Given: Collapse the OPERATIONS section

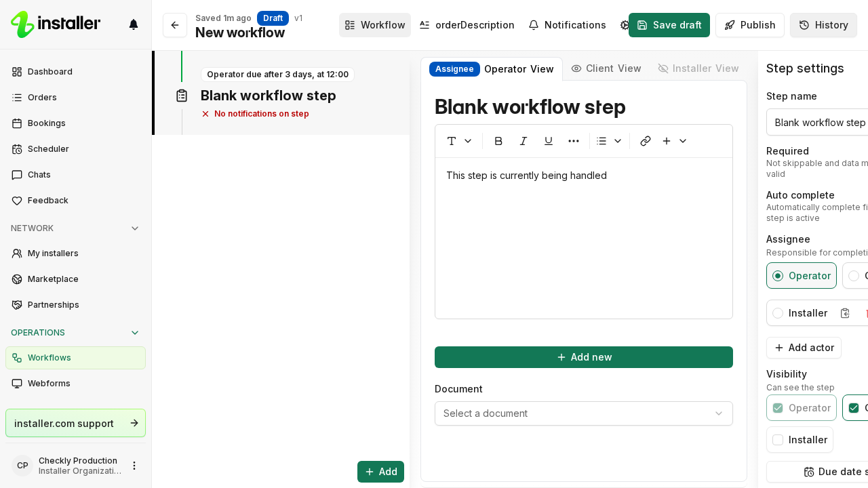Looking at the screenshot, I should 75,333.
